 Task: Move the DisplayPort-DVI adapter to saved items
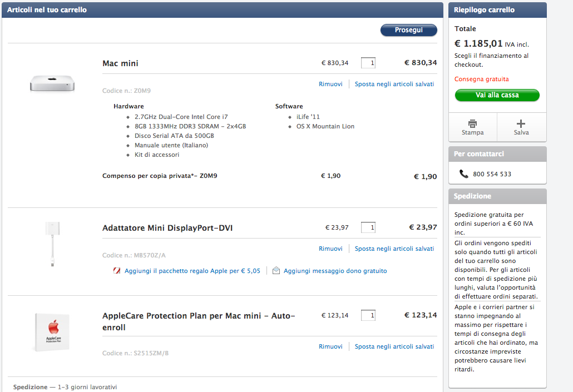394,249
